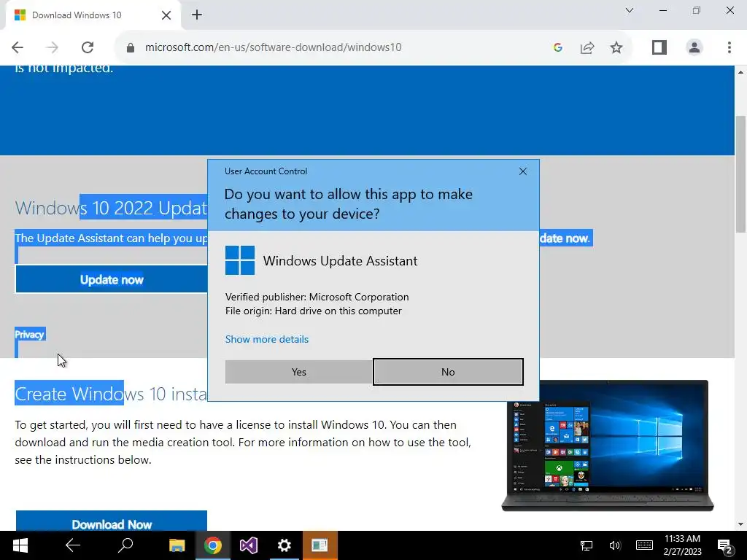Click the Update now button
747x560 pixels.
112,279
